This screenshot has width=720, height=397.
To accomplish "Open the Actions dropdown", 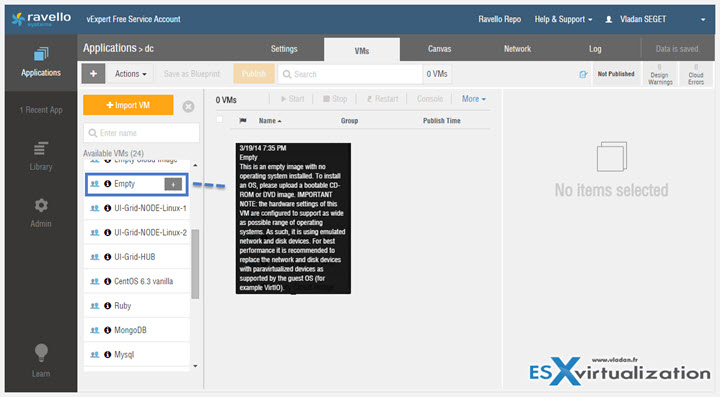I will [x=130, y=74].
